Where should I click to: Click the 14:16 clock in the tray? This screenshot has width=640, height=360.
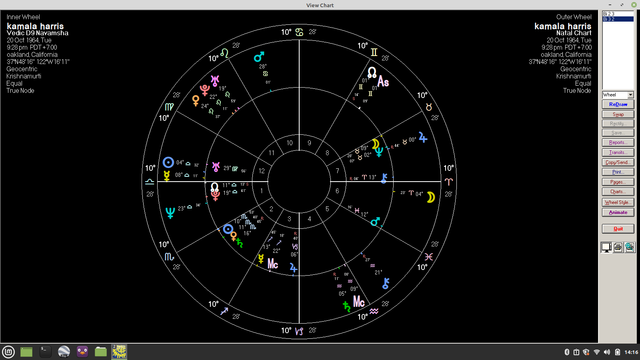click(x=631, y=352)
